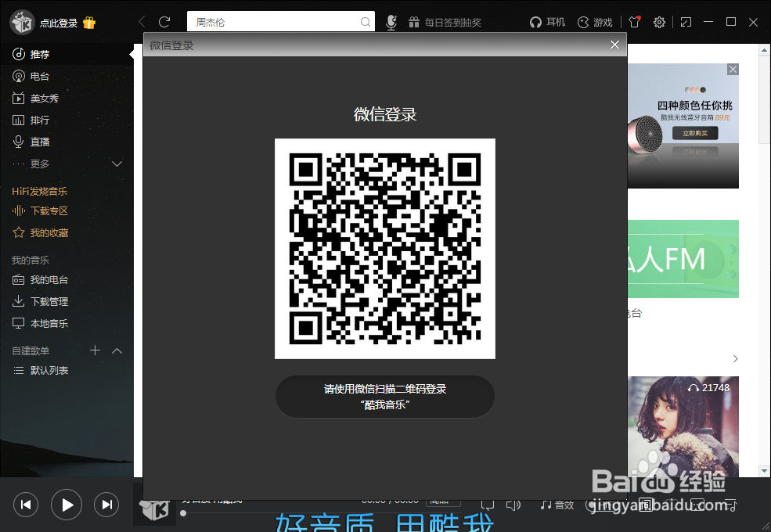
Task: Open the 游戏 games section
Action: [x=595, y=22]
